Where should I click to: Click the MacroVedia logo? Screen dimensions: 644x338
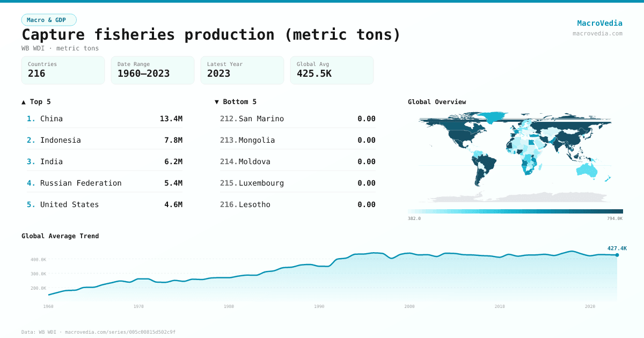point(599,23)
